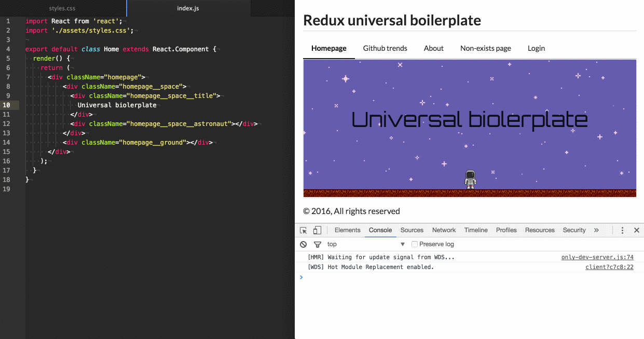Click 'Redux universal boilerplate' page heading

[392, 20]
